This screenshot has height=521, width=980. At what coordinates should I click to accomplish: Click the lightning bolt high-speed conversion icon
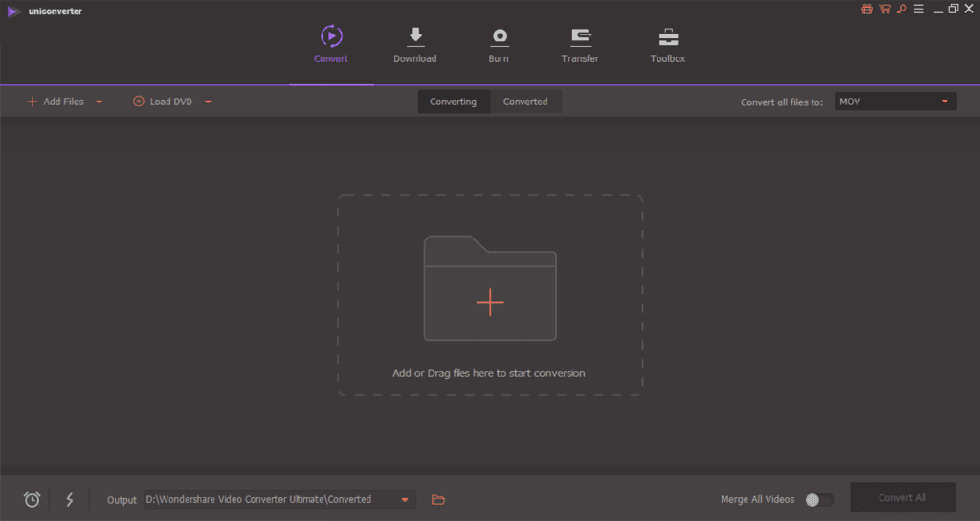pos(69,499)
